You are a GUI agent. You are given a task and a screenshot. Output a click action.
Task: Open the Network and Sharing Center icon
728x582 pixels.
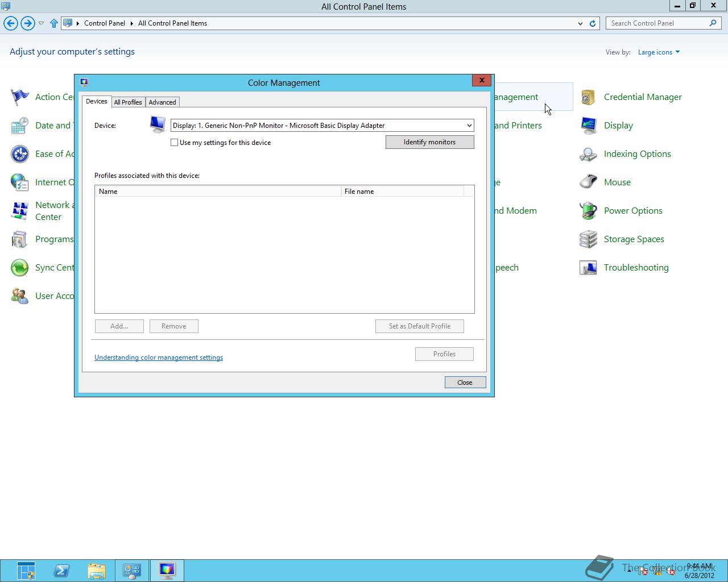20,211
